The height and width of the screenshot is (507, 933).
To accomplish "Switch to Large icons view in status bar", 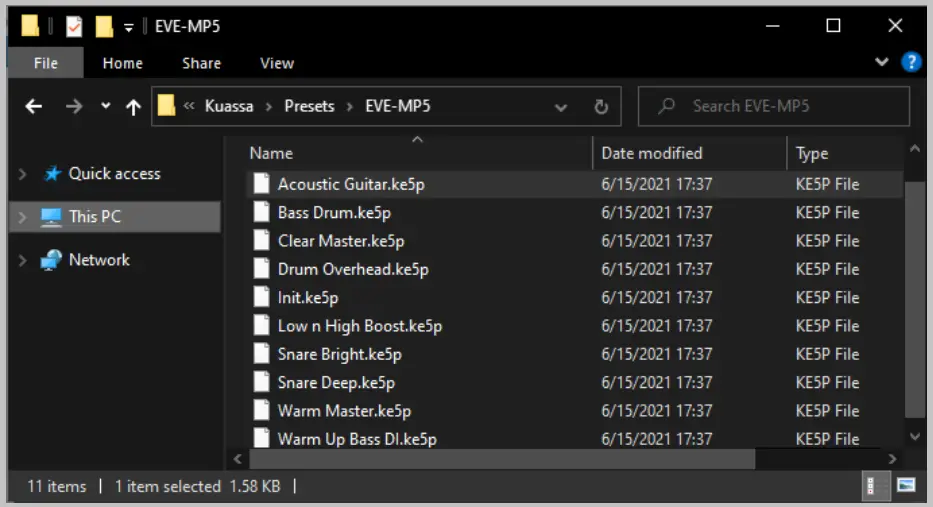I will pos(906,486).
